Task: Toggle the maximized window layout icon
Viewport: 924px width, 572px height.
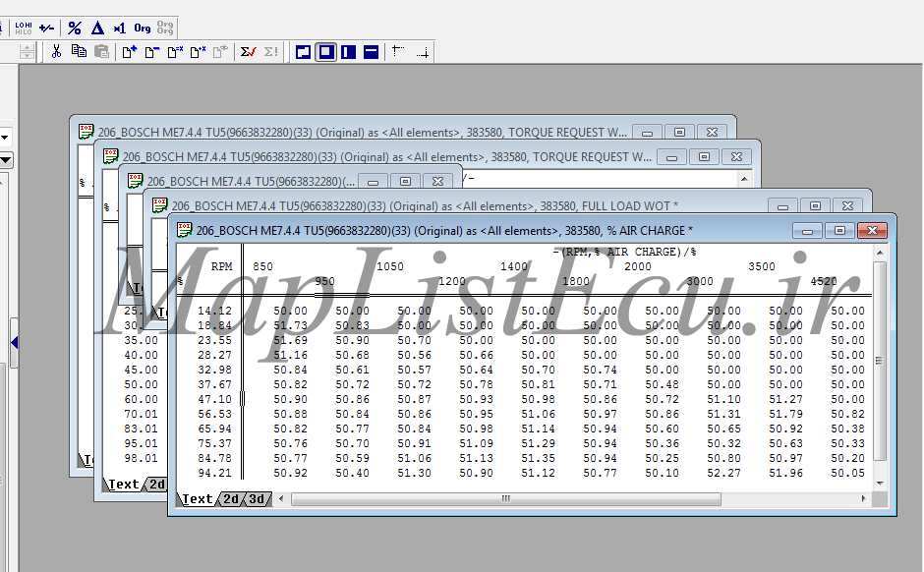Action: [x=326, y=52]
